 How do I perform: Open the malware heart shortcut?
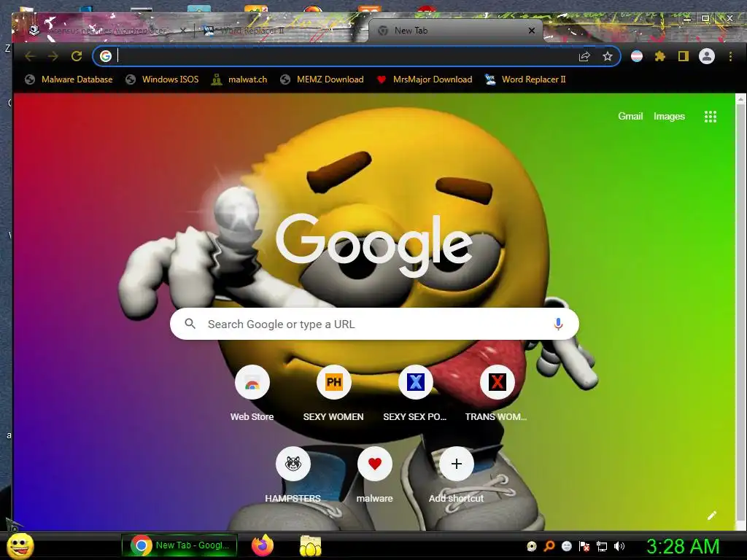(x=375, y=475)
